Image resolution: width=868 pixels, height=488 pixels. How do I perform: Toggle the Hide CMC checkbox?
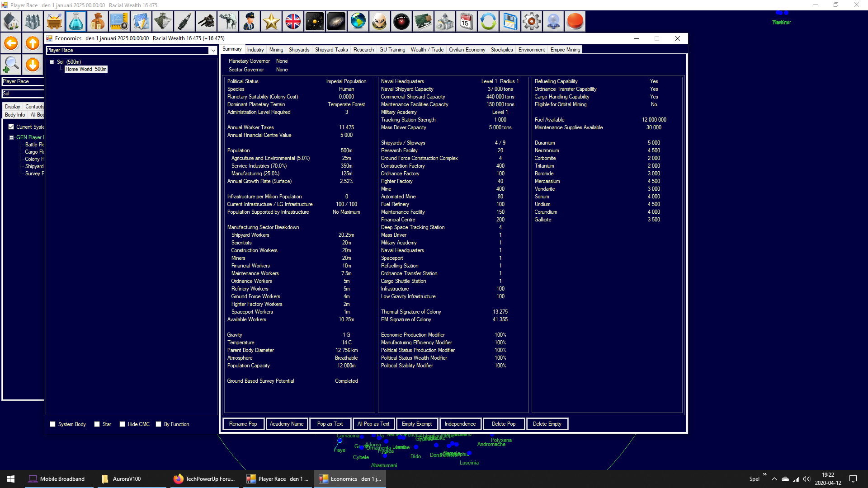123,424
